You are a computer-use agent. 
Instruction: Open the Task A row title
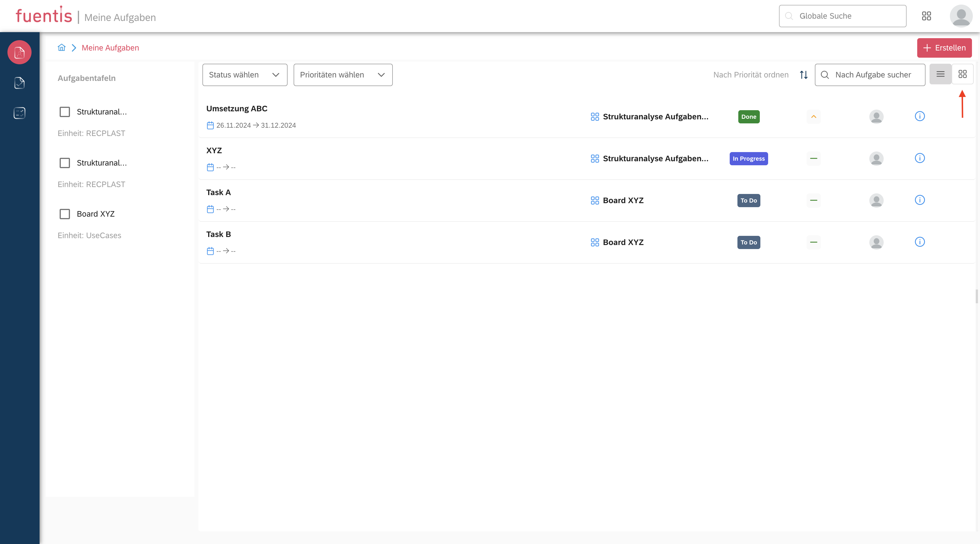click(218, 192)
